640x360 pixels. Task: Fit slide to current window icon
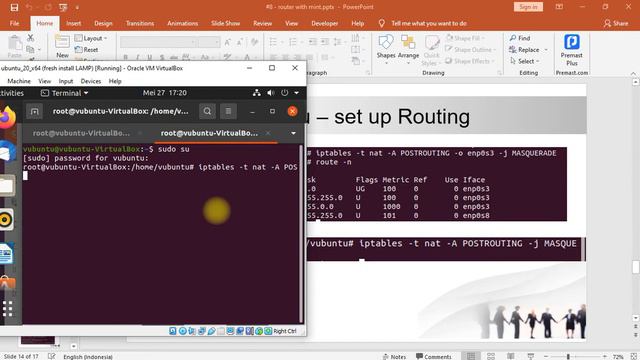tap(634, 356)
